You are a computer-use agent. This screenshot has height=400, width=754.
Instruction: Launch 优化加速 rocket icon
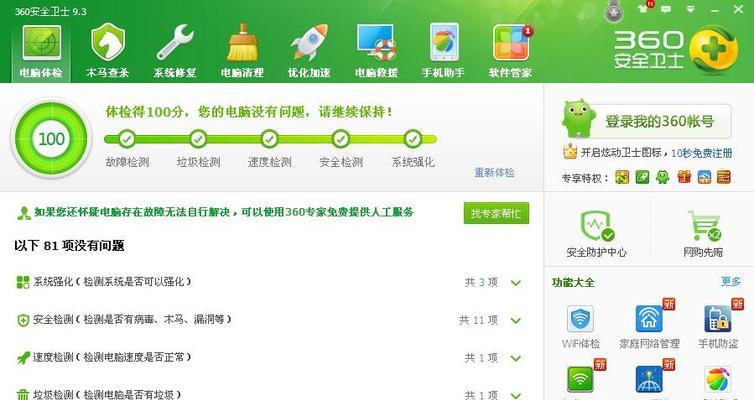coord(309,43)
